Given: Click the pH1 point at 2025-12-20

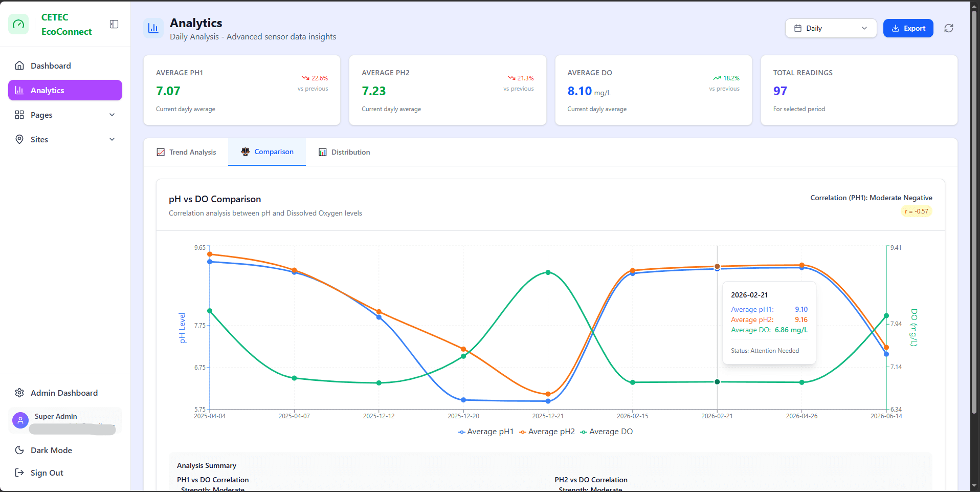Looking at the screenshot, I should coord(463,400).
